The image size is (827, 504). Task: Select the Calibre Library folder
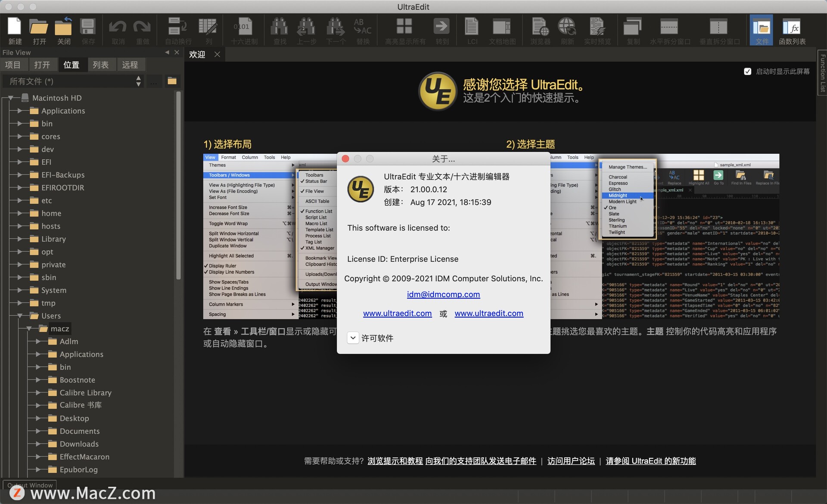tap(85, 393)
